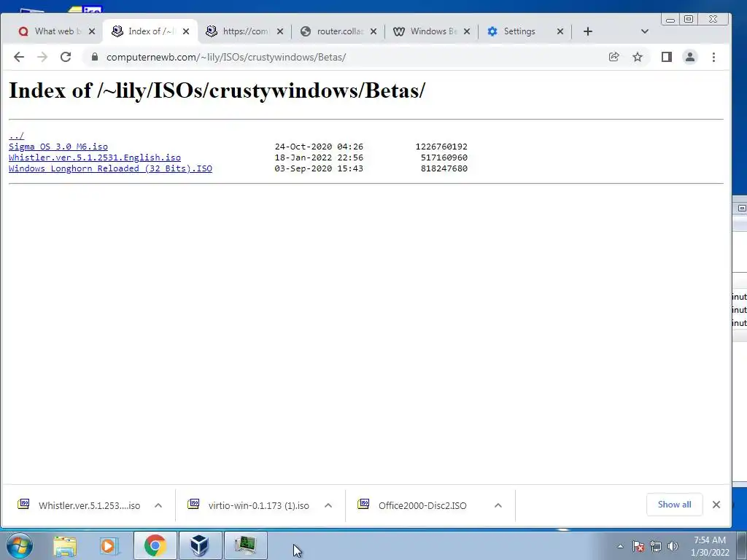This screenshot has height=560, width=747.
Task: Open network status tray icon
Action: [656, 547]
